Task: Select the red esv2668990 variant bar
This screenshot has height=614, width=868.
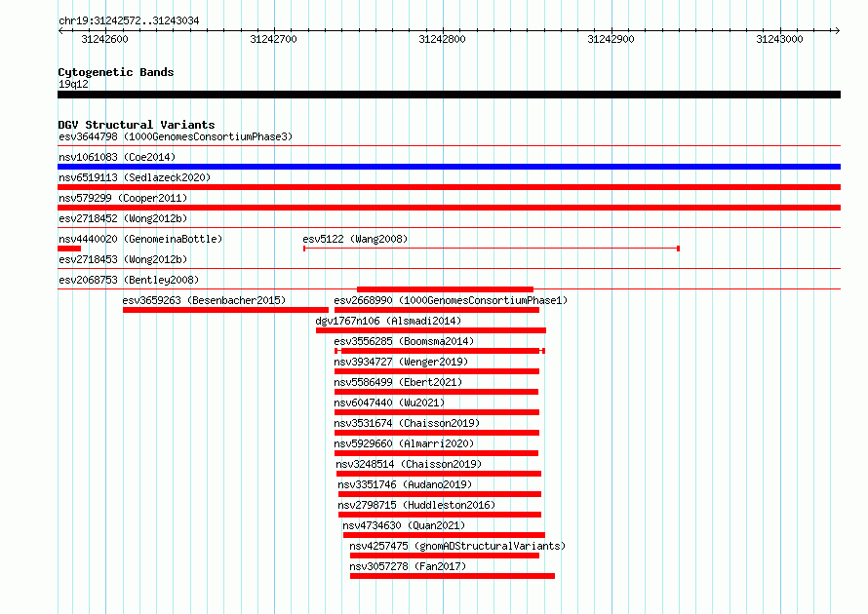Action: (437, 310)
